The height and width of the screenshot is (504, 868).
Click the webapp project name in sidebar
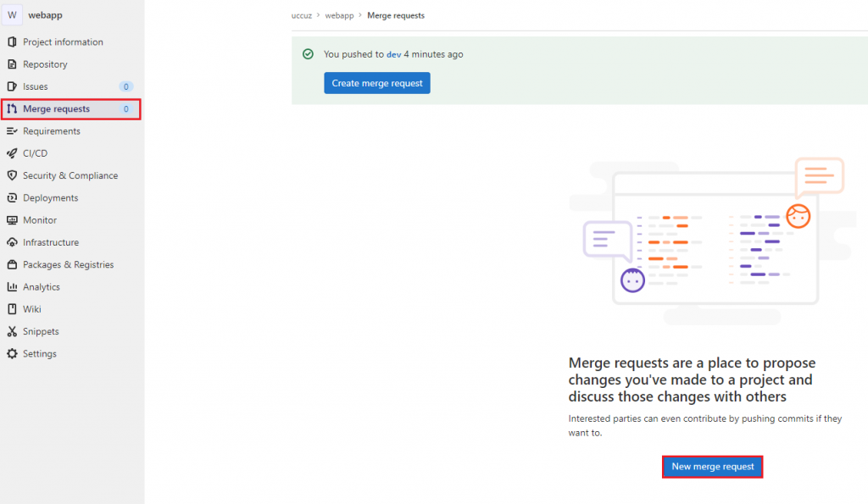coord(46,15)
